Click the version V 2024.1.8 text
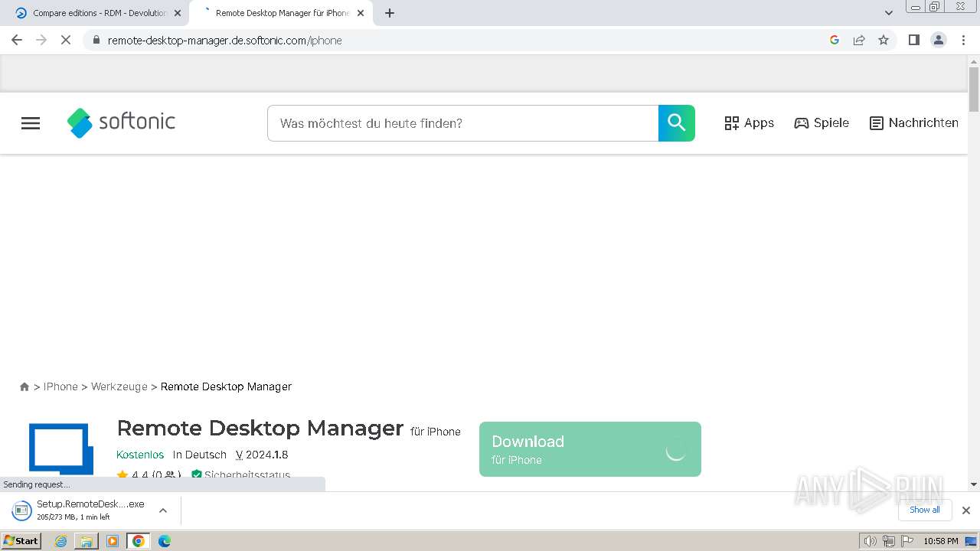 point(262,455)
